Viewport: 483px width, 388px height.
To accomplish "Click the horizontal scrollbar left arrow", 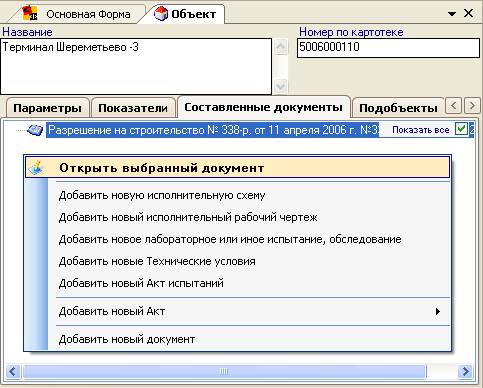I will tap(13, 371).
